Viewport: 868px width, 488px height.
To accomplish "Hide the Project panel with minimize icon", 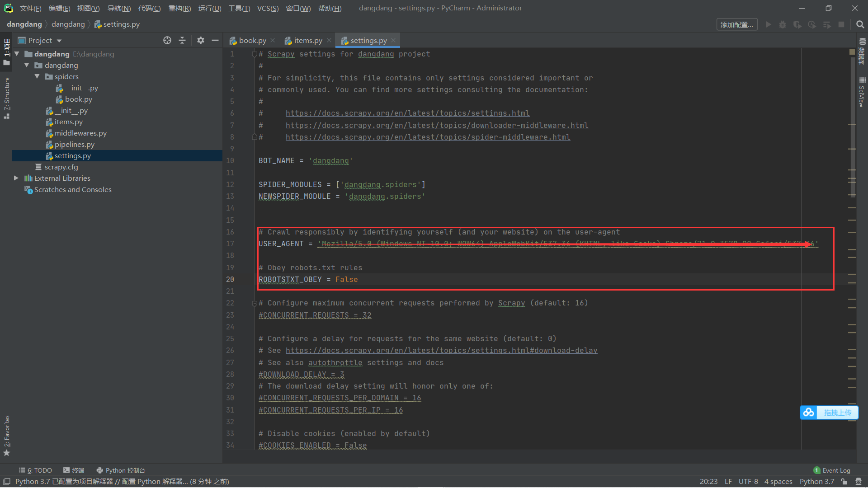I will (215, 40).
